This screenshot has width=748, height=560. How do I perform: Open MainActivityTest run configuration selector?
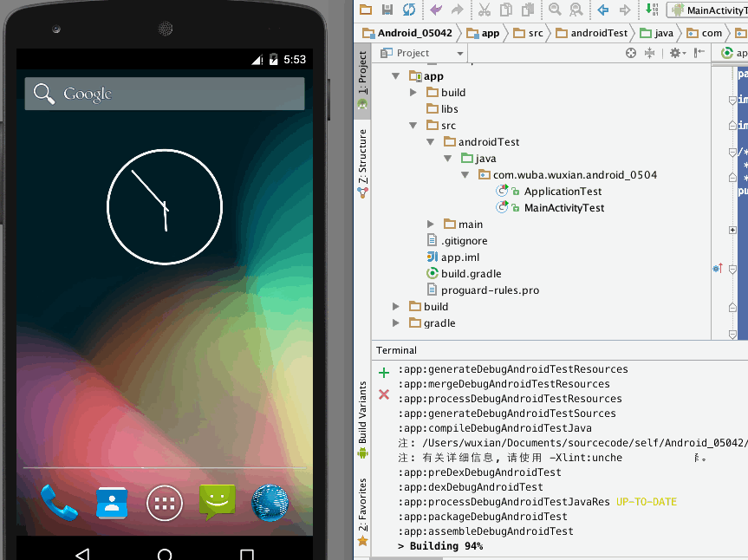coord(708,10)
